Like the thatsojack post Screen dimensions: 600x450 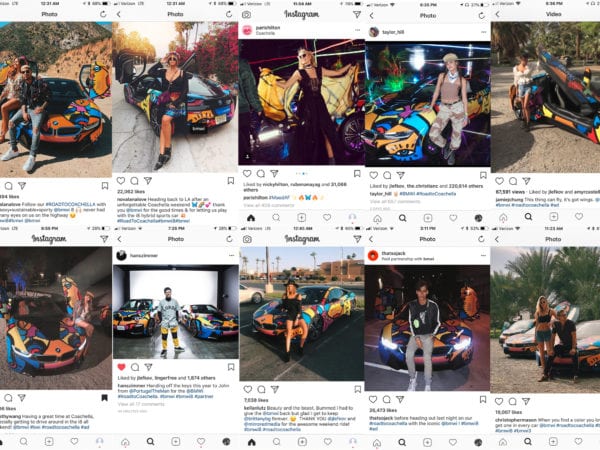(373, 399)
